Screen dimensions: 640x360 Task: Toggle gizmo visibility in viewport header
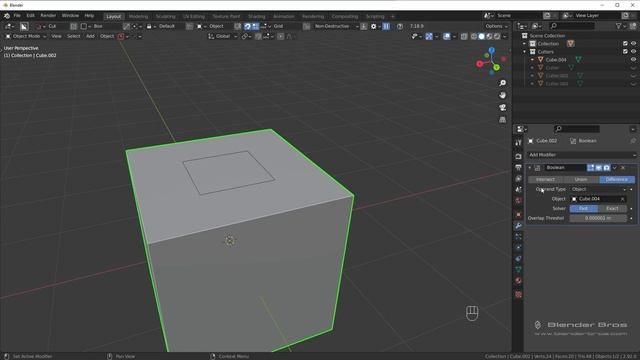(x=429, y=36)
